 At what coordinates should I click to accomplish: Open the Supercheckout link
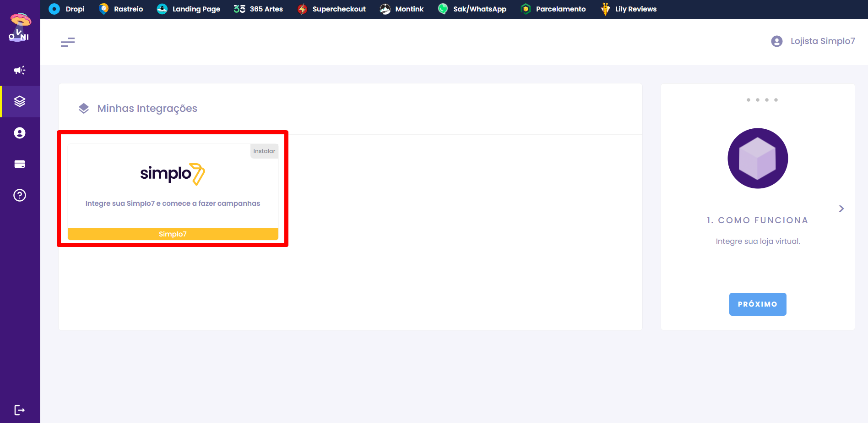pyautogui.click(x=331, y=9)
